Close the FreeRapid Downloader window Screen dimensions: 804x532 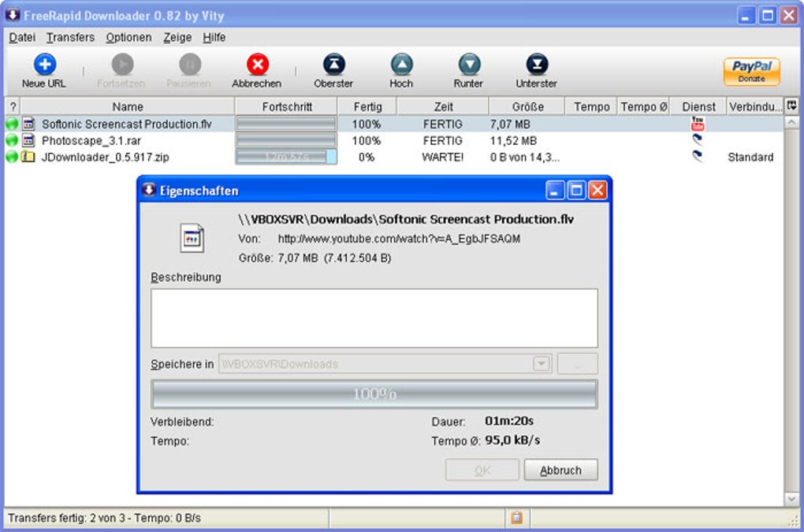pos(790,16)
